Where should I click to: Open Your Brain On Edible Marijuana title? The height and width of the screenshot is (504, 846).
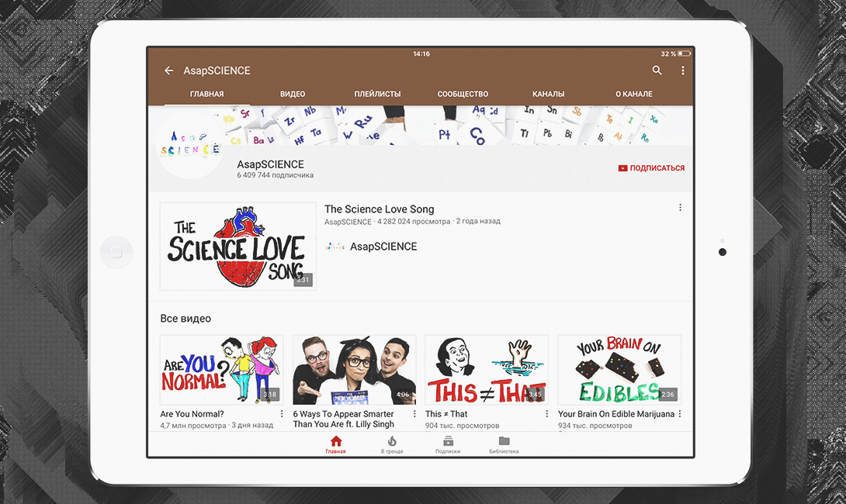(x=616, y=414)
